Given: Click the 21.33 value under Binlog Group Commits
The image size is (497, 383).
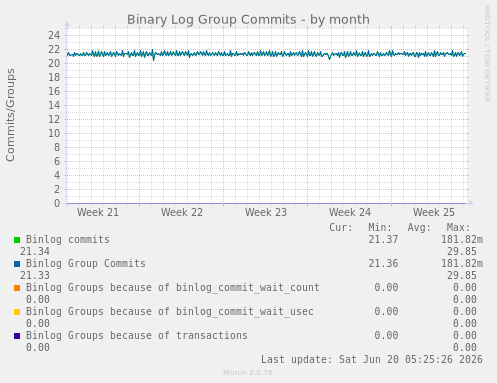Looking at the screenshot, I should click(x=35, y=276).
